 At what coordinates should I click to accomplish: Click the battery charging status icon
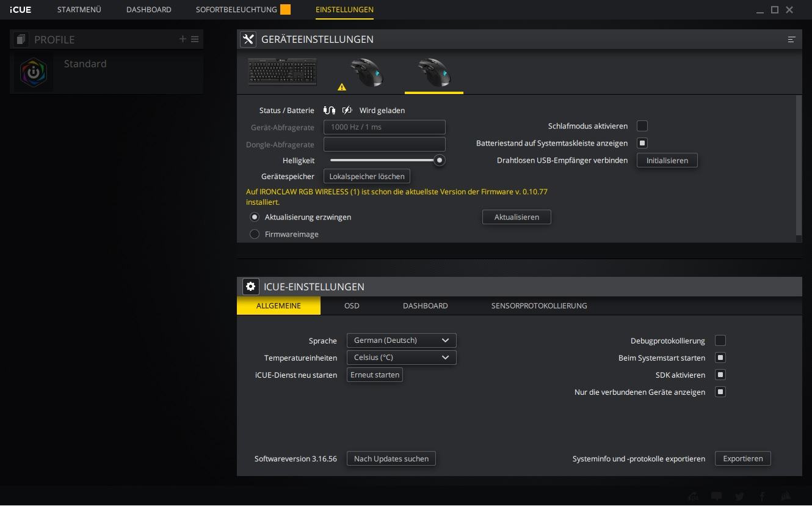[347, 111]
